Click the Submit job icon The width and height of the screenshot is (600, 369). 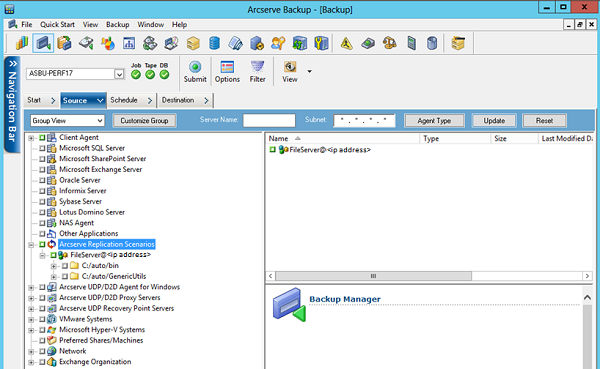tap(195, 72)
